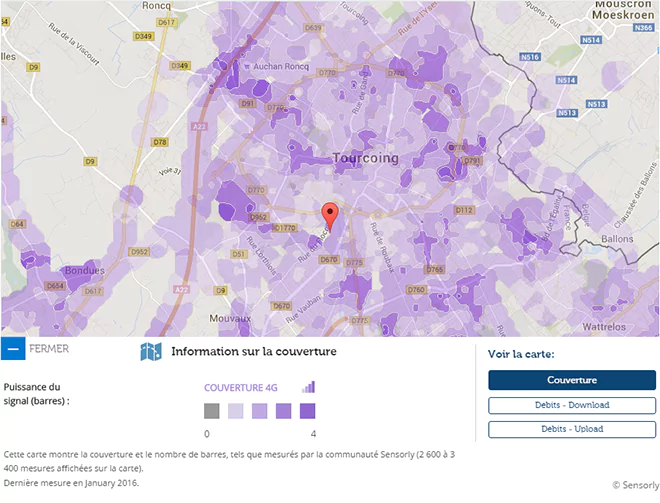
Task: Click the Bondues town label
Action: tap(85, 271)
